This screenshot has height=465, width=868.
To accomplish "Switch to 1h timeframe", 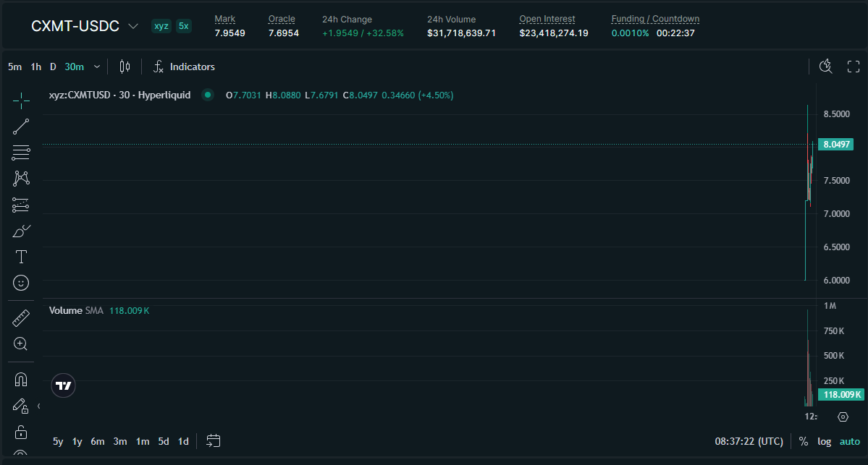I will [x=36, y=67].
